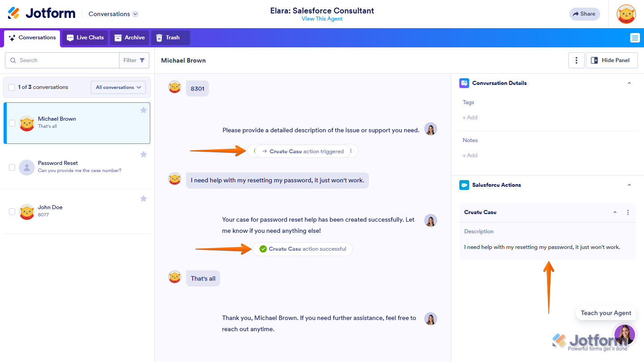The width and height of the screenshot is (644, 362).
Task: Click the That's all chat message
Action: 203,278
